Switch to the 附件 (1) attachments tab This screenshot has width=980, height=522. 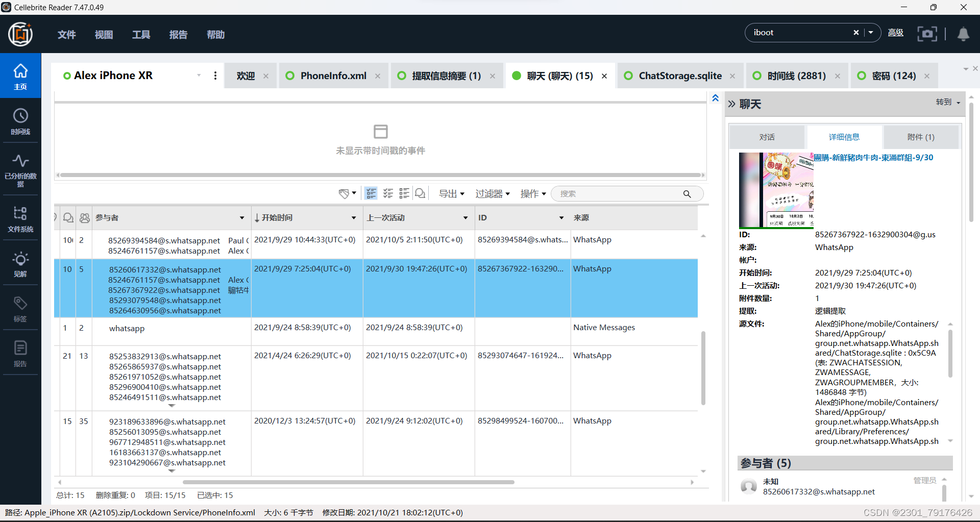point(921,137)
